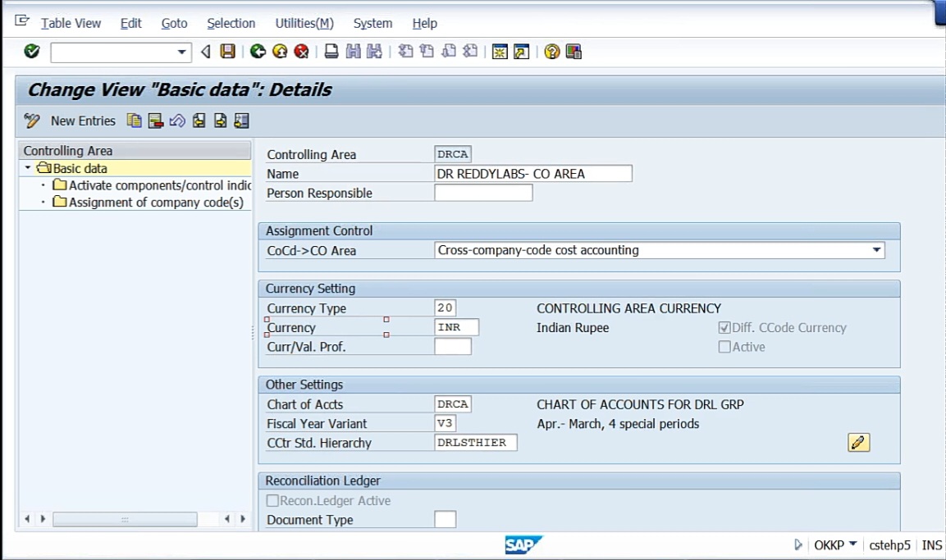Click the Currency Type field showing 20

[446, 307]
